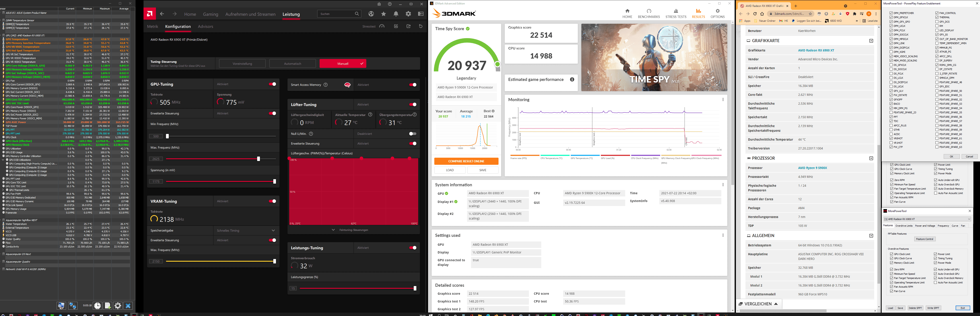The width and height of the screenshot is (980, 316).
Task: Toggle GPU-Tuning switch off
Action: (272, 84)
